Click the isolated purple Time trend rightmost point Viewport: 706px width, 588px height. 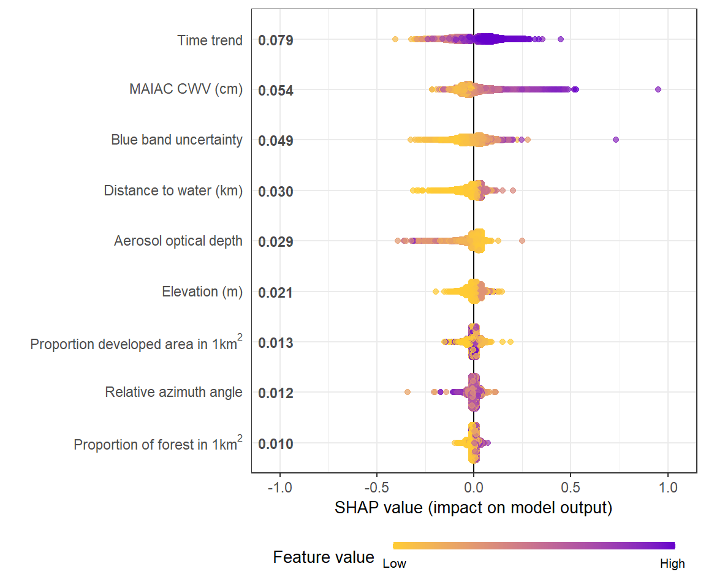(561, 39)
